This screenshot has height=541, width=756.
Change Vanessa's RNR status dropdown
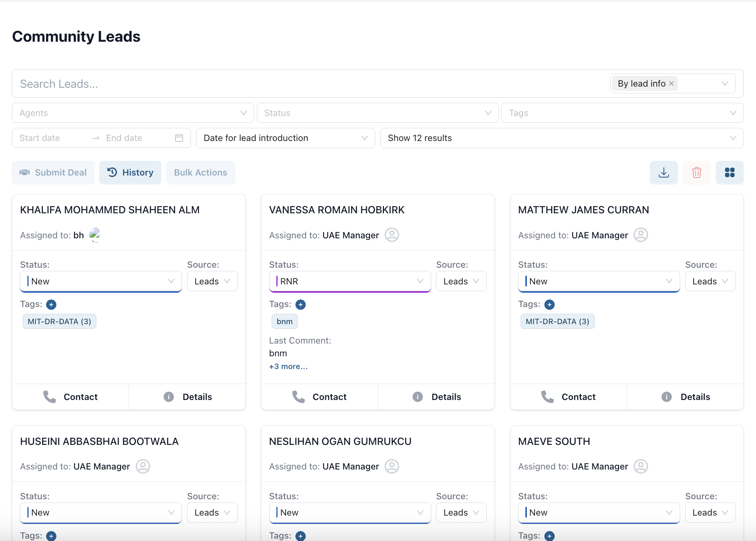click(350, 281)
